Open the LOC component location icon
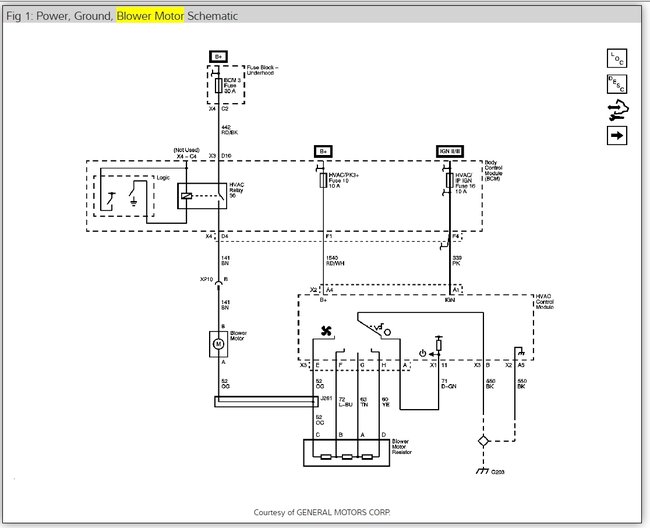The height and width of the screenshot is (528, 650). (617, 58)
